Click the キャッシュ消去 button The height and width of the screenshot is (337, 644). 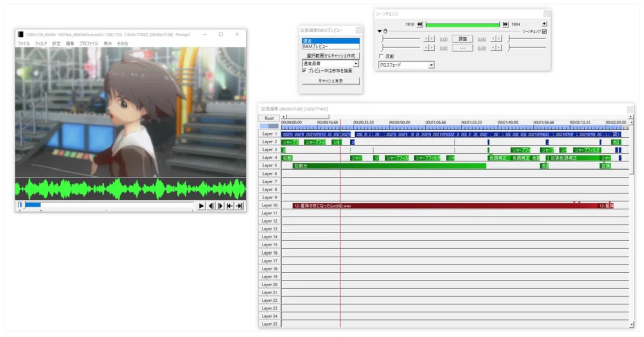pyautogui.click(x=331, y=81)
